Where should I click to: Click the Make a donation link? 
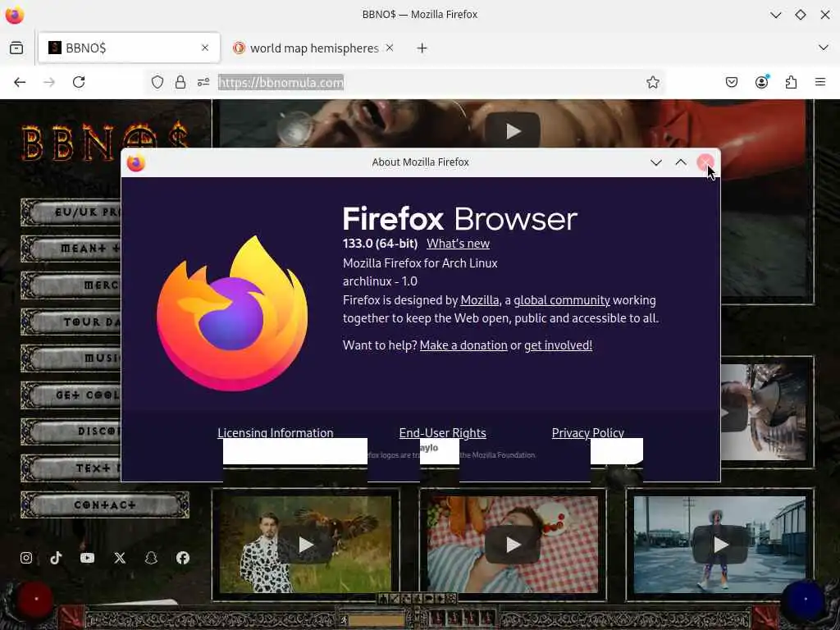[x=463, y=345]
